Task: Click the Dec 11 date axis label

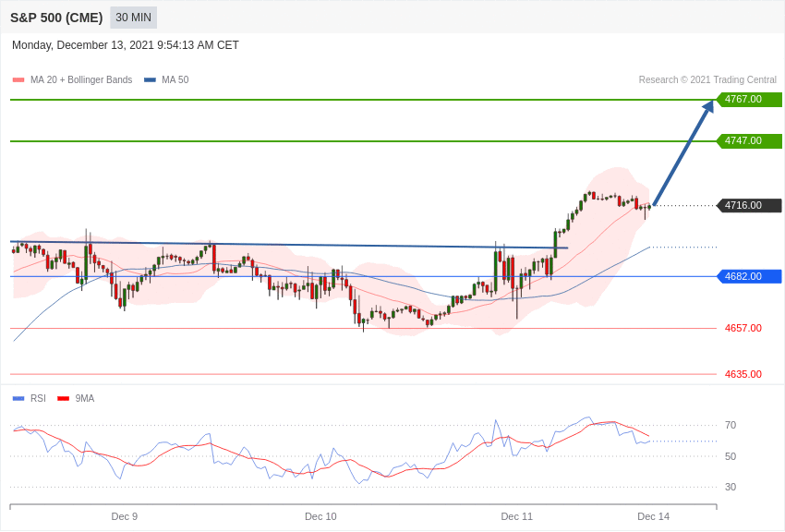Action: pyautogui.click(x=517, y=516)
